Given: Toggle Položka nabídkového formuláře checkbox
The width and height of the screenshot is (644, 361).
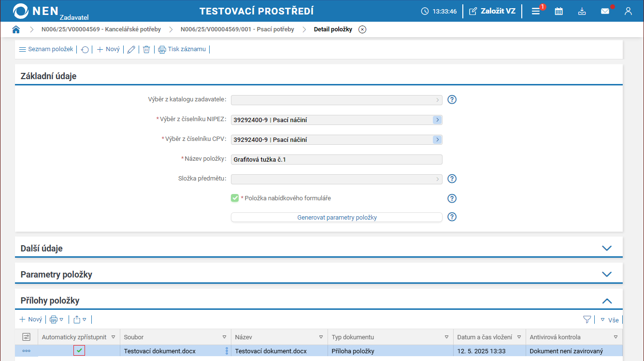Looking at the screenshot, I should click(235, 198).
